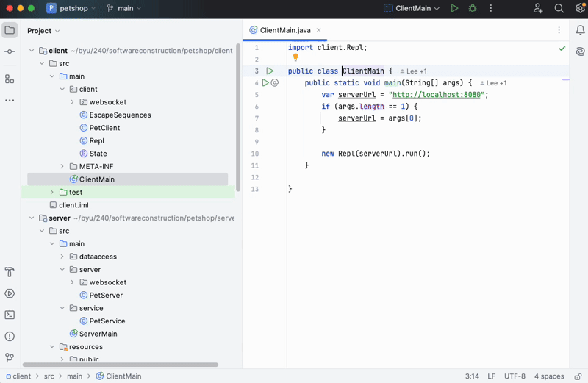Select PetClient in the project tree
This screenshot has height=383, width=588.
[104, 128]
